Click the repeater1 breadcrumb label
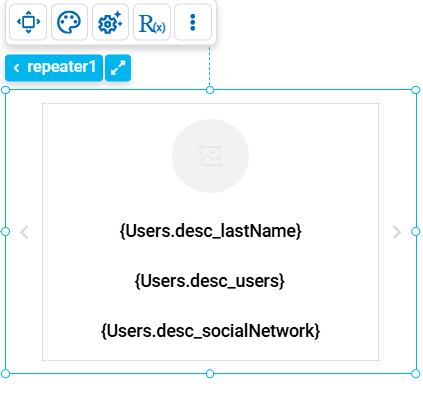 (x=61, y=67)
